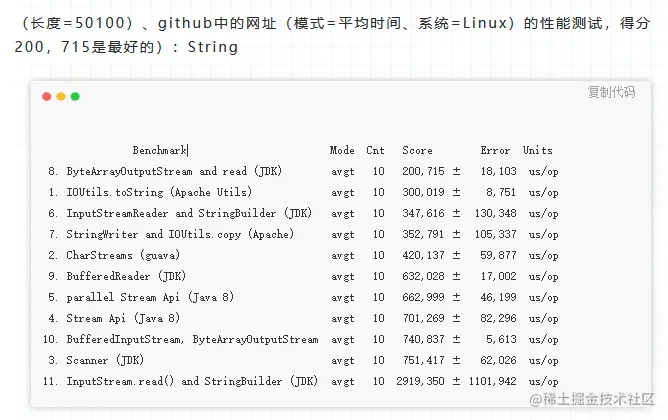Select row 7 StringWriter and IOUtils.copy (Apache)

pos(303,234)
